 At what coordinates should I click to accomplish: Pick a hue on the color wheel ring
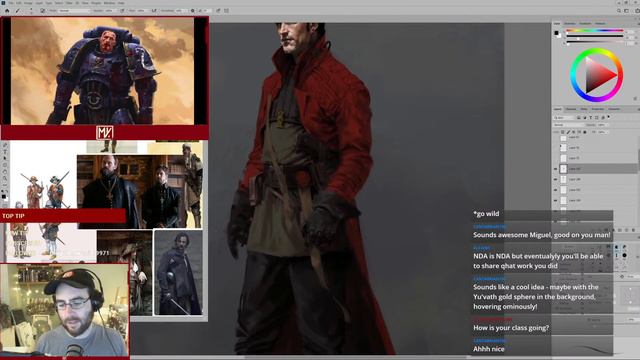[x=597, y=51]
